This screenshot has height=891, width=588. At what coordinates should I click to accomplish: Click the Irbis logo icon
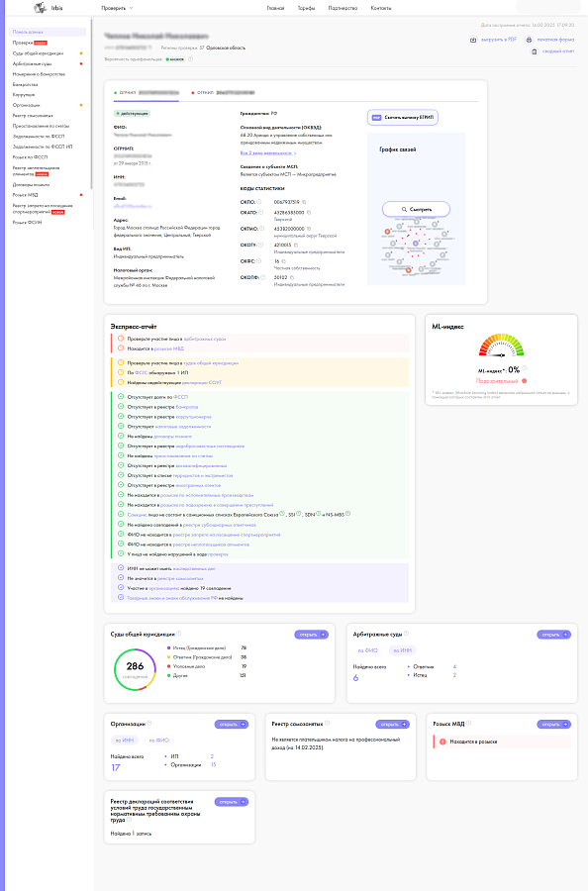40,8
